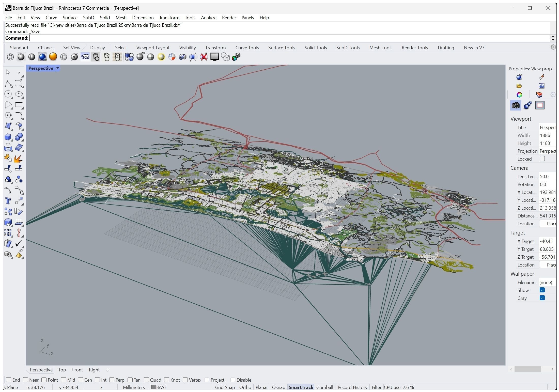The image size is (559, 392).
Task: Click the Boolean union spheres icon
Action: [x=19, y=137]
